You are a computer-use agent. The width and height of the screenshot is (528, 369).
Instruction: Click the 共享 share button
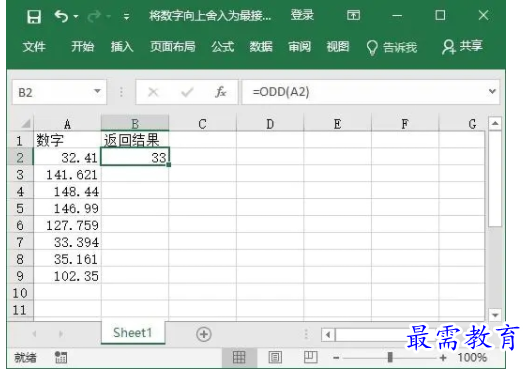[462, 46]
